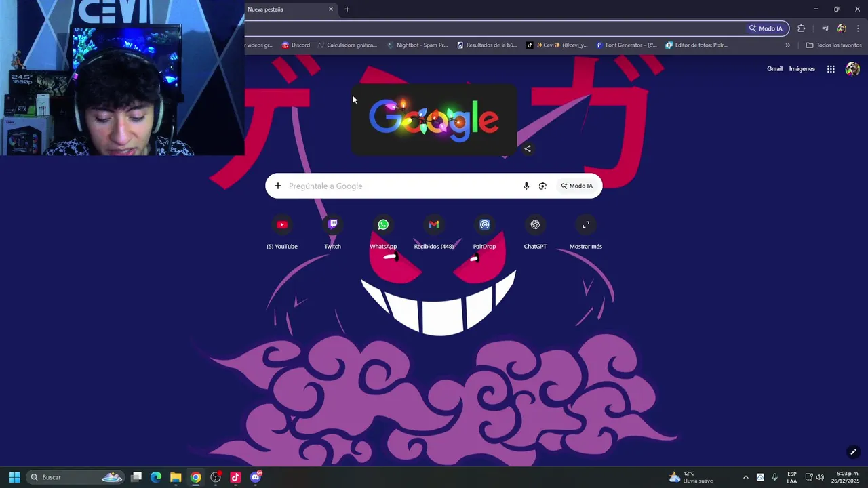Image resolution: width=868 pixels, height=488 pixels.
Task: Open the YouTube shortcut tile
Action: [x=282, y=232]
